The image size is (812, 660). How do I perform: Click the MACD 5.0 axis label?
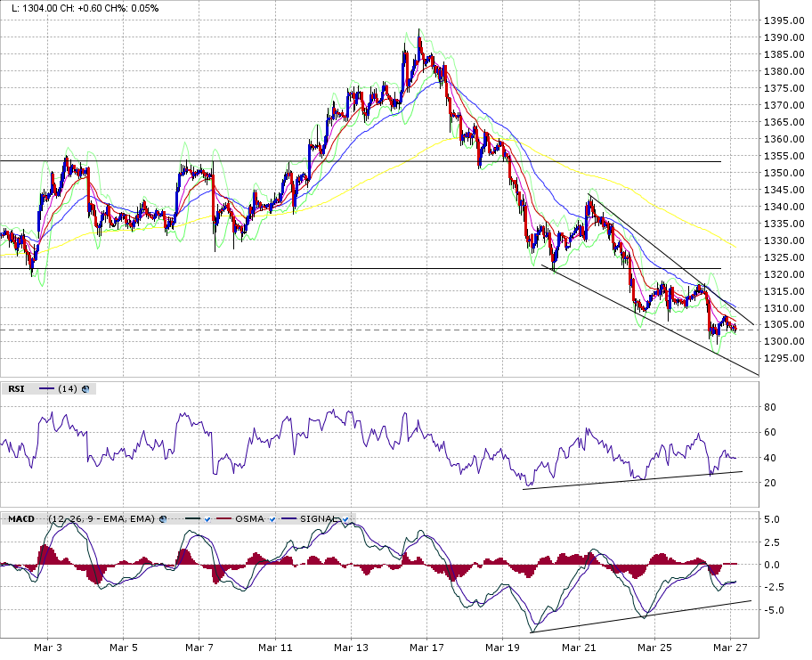coord(772,519)
